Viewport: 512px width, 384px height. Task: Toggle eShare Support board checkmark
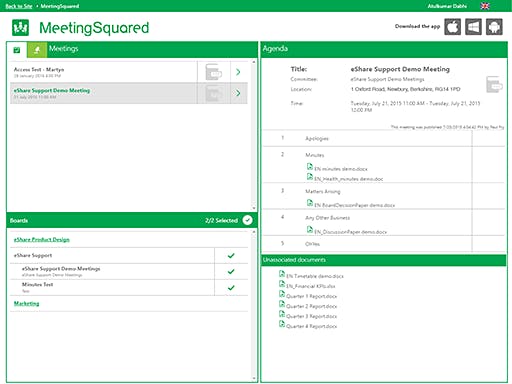231,256
